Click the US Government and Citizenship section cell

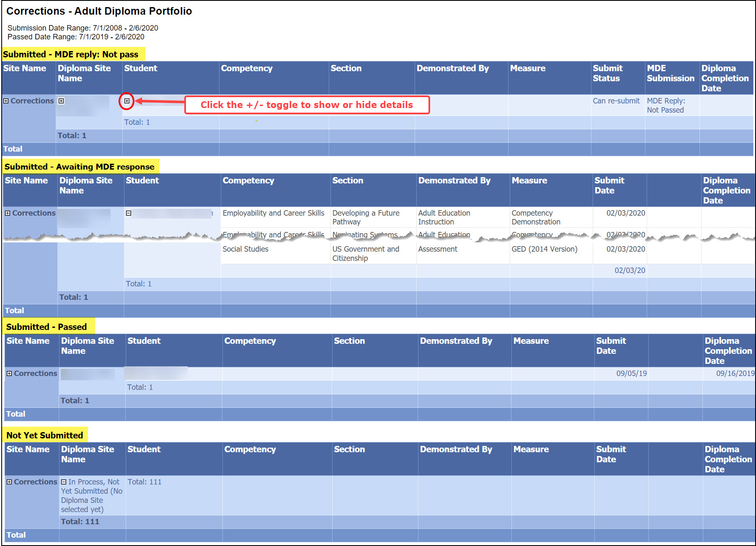click(x=366, y=254)
